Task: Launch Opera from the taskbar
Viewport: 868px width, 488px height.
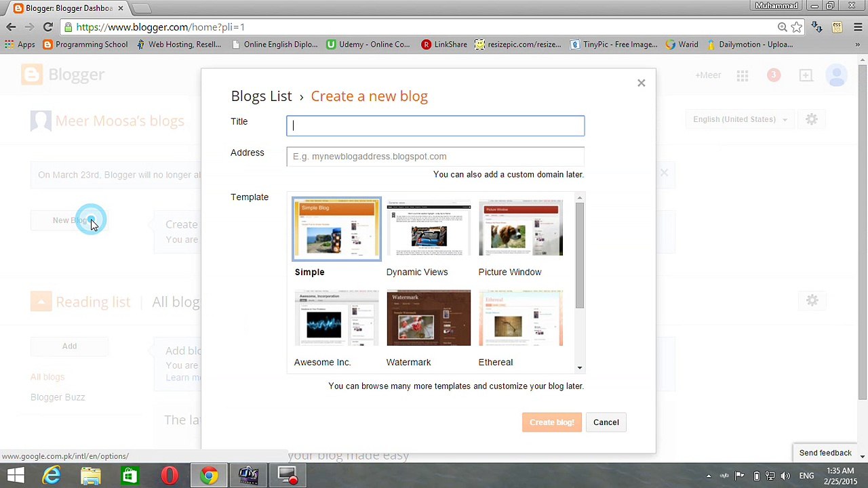Action: (x=169, y=475)
